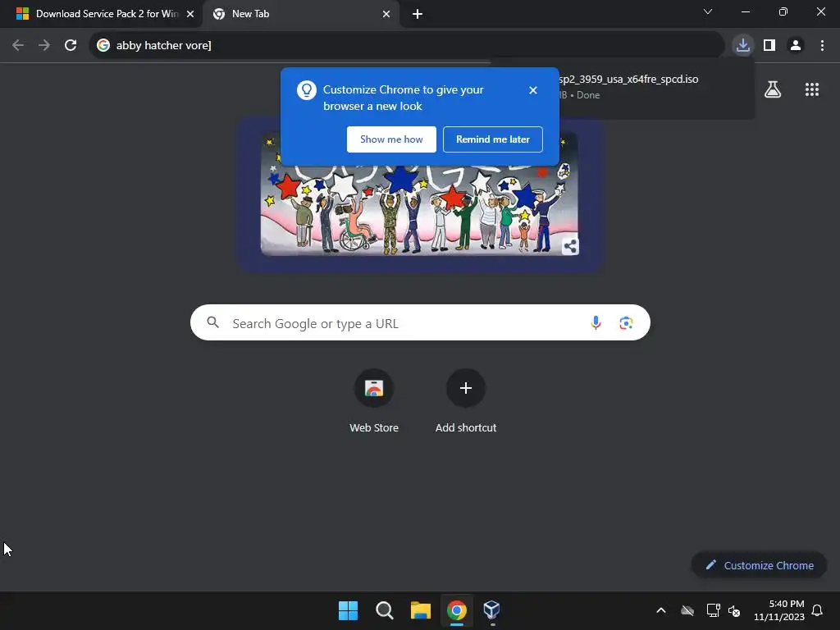Screen dimensions: 840x630
Task: Open VirtualBox from the taskbar
Action: 492,610
